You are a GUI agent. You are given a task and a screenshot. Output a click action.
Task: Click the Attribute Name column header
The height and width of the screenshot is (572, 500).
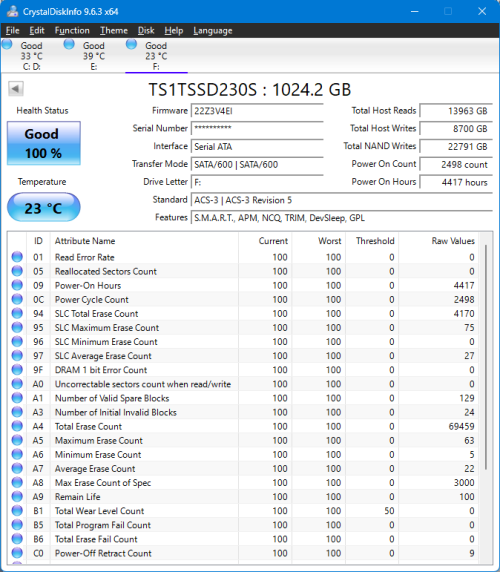click(144, 241)
